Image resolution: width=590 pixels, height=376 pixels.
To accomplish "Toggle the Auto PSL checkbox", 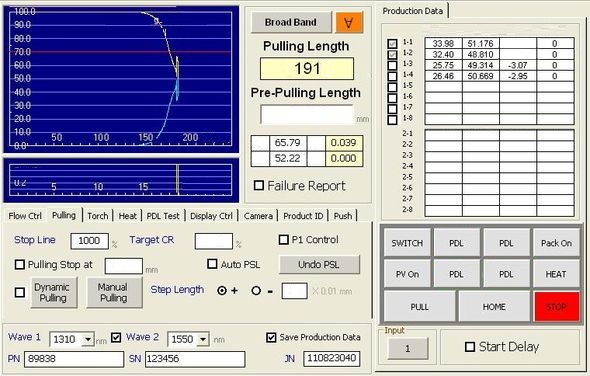I will (x=212, y=264).
